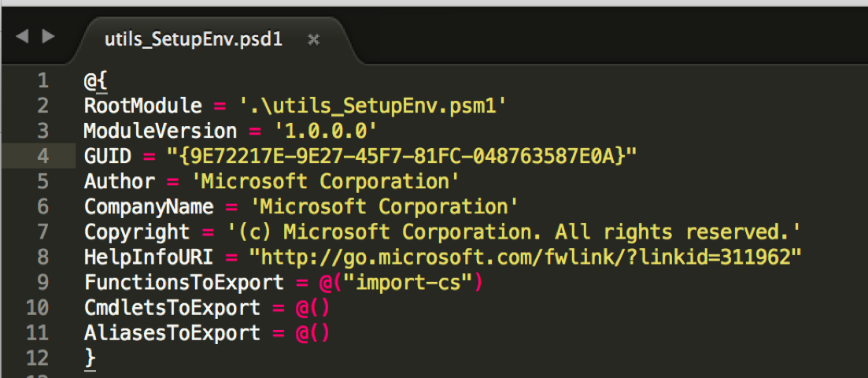This screenshot has height=378, width=868.
Task: Click the right tab navigation arrow
Action: (49, 37)
